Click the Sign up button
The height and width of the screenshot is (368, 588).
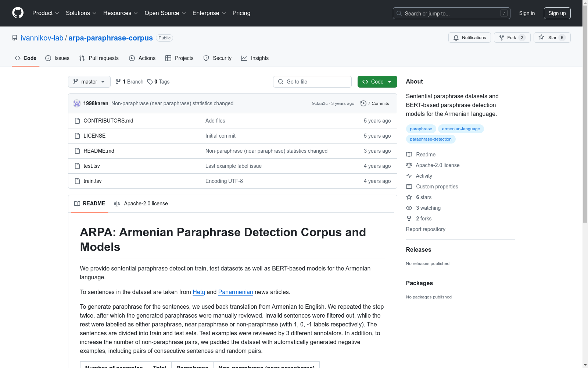tap(557, 13)
